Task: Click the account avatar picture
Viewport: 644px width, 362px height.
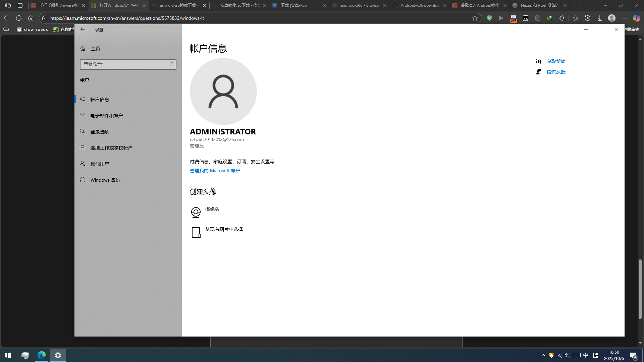Action: click(223, 92)
